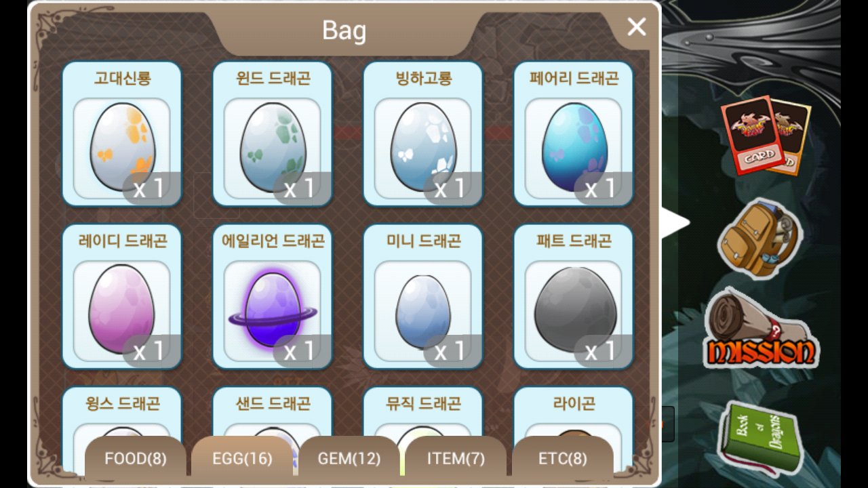
Task: Select the blue 페어리 드래곤 egg
Action: 574,134
